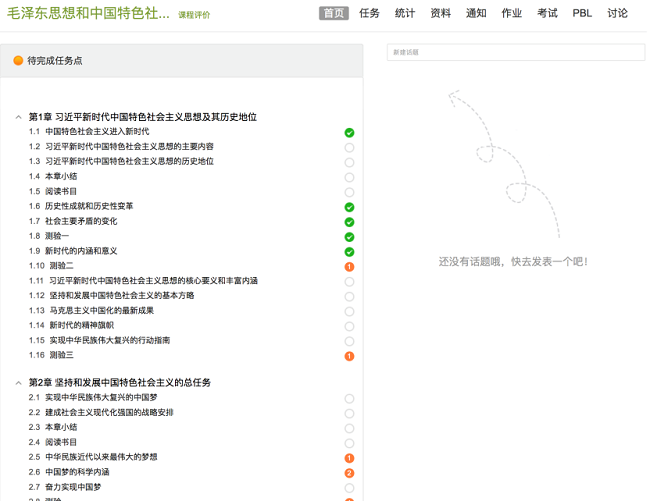Image resolution: width=657 pixels, height=501 pixels.
Task: Click orange number 2 badge for 2.6 中国梦的科学内涵
Action: click(349, 473)
